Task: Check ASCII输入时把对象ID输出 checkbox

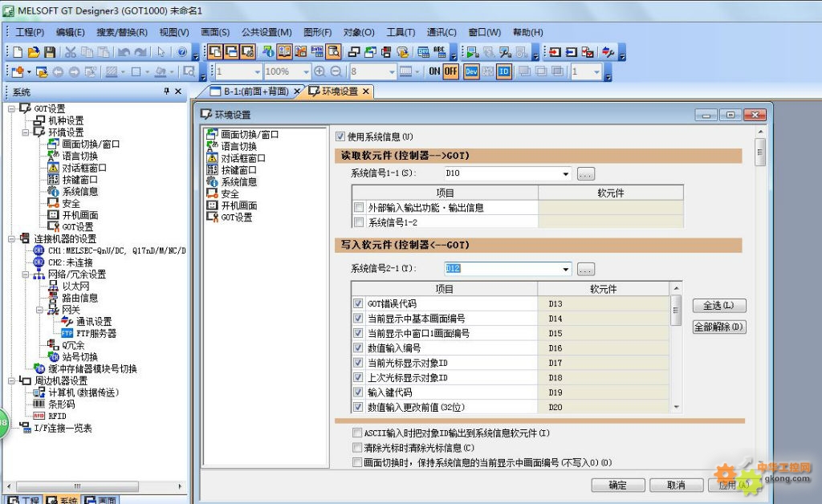Action: pos(357,433)
